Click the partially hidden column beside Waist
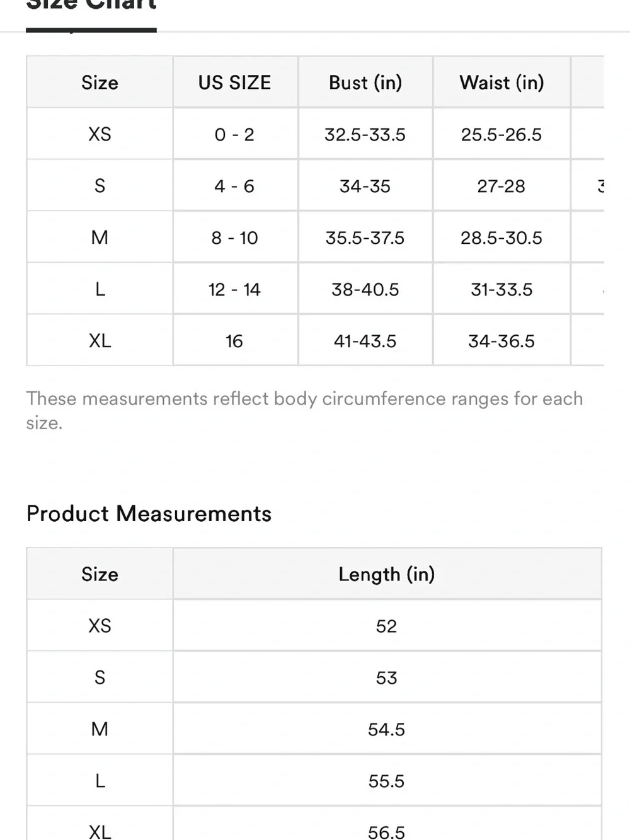Image resolution: width=630 pixels, height=840 pixels. [588, 82]
